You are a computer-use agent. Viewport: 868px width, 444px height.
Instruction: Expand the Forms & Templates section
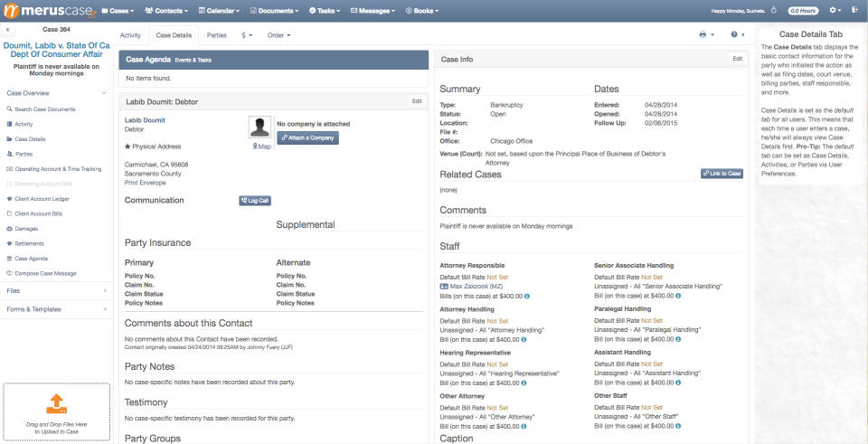(x=56, y=309)
